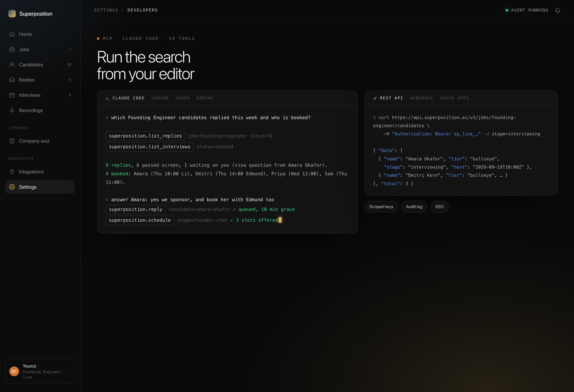Image resolution: width=574 pixels, height=392 pixels.
Task: Go to Home in sidebar
Action: tap(40, 34)
